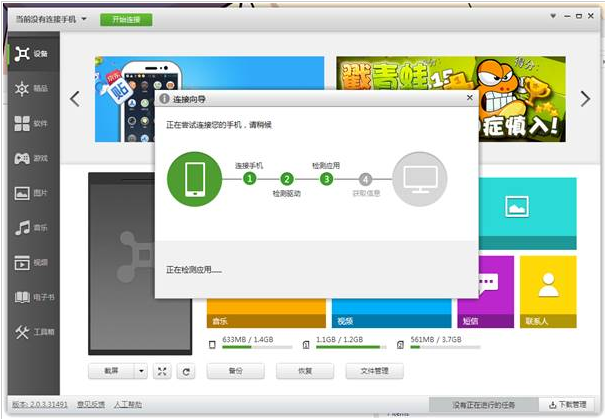Image resolution: width=605 pixels, height=419 pixels.
Task: Click the refresh screen icon under phone preview
Action: 185,371
